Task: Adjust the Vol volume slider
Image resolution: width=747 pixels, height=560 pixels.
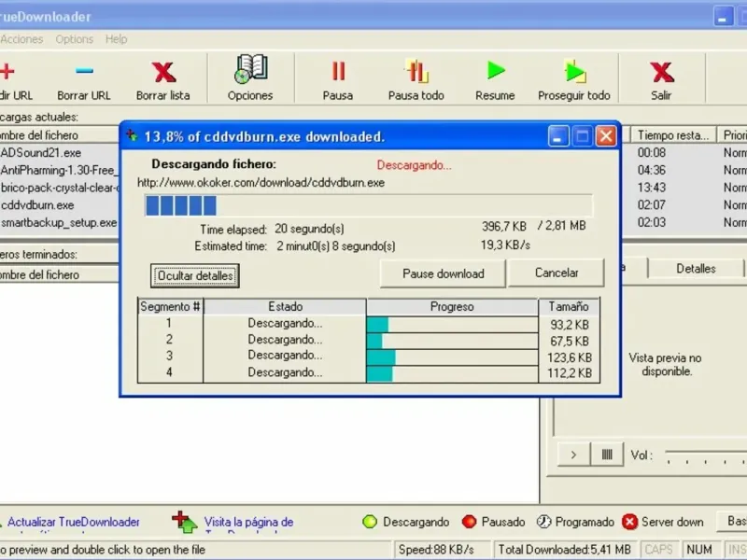Action: 706,455
